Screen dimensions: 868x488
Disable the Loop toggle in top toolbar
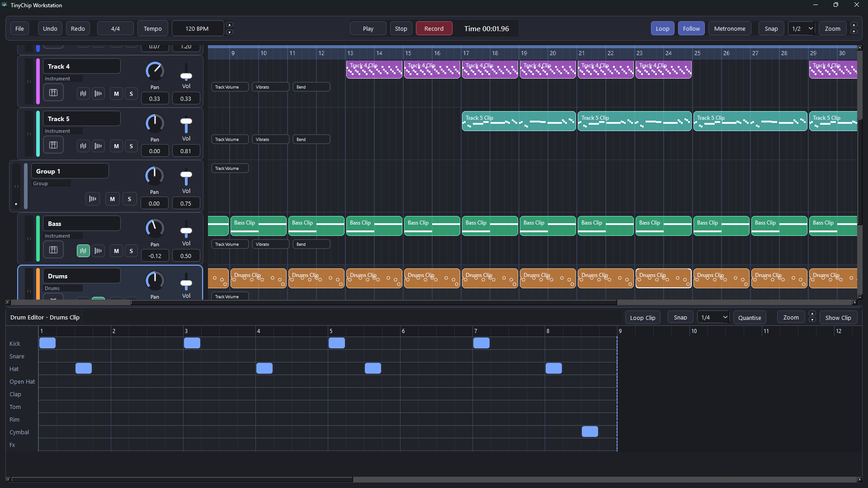(x=663, y=28)
